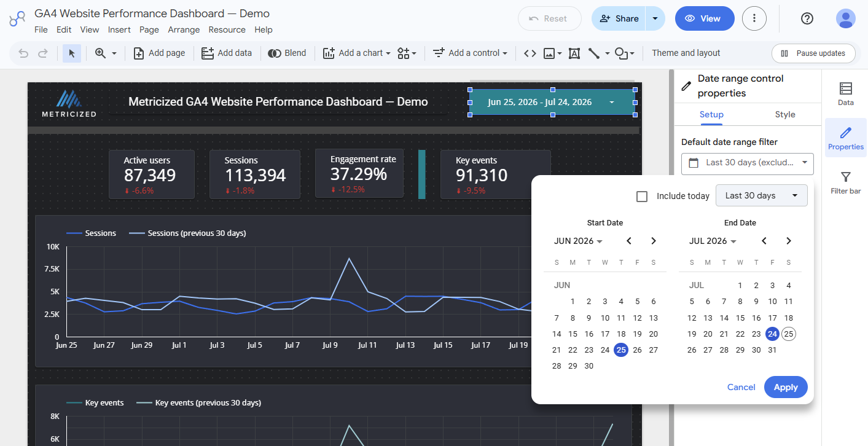The image size is (868, 446).
Task: Open Blend data tool
Action: 287,53
